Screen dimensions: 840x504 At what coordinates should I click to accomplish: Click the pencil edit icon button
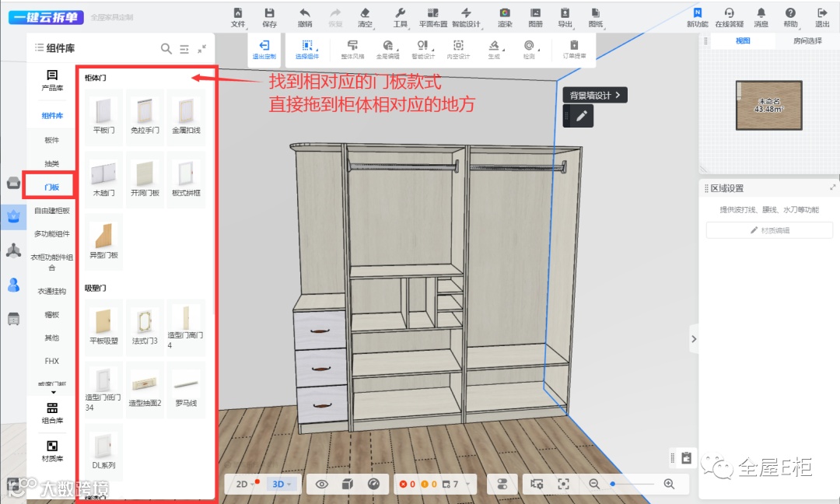coord(582,116)
